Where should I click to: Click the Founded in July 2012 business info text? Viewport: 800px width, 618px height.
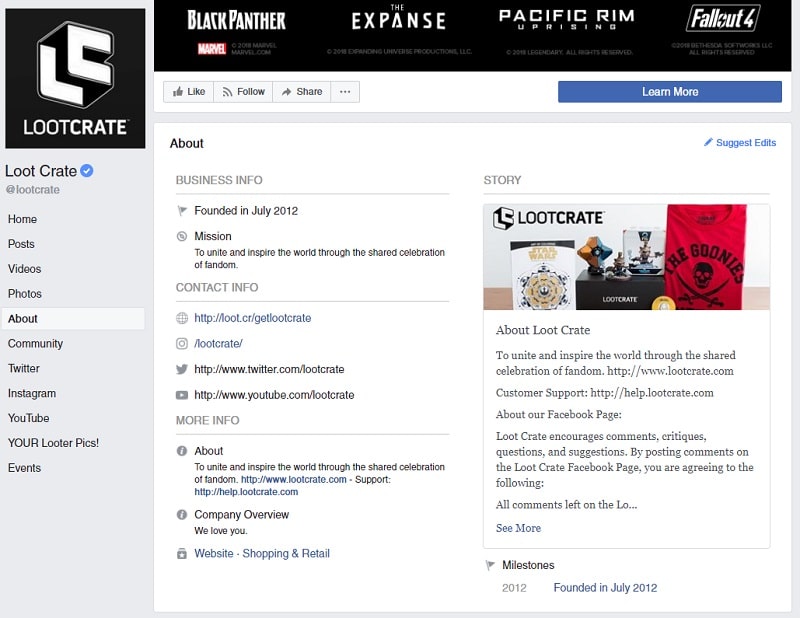point(246,211)
